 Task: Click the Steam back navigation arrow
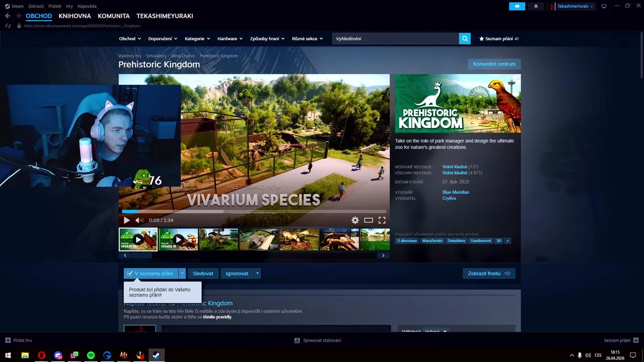8,16
